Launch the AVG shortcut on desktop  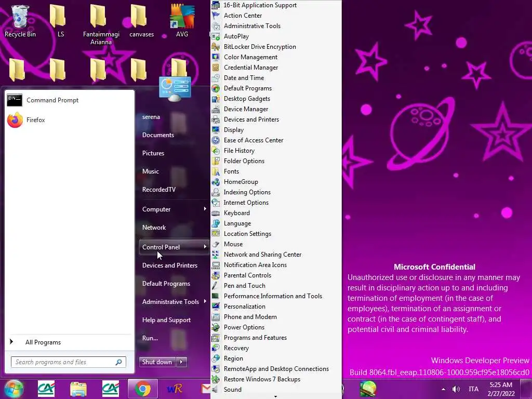click(x=182, y=20)
